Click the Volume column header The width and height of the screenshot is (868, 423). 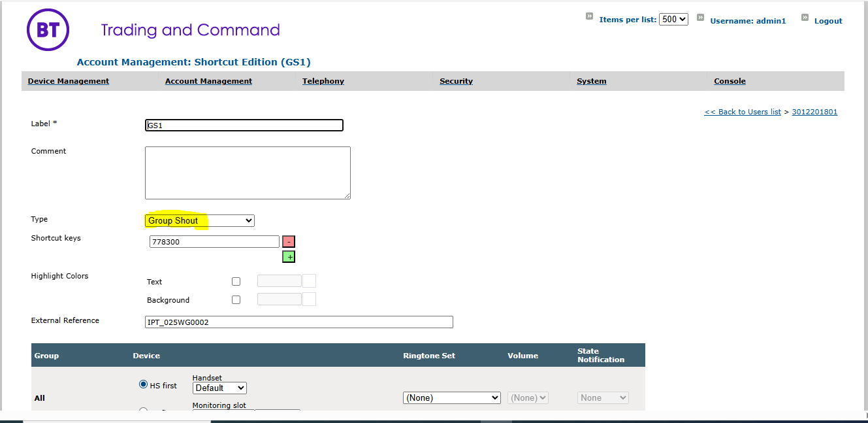[523, 356]
